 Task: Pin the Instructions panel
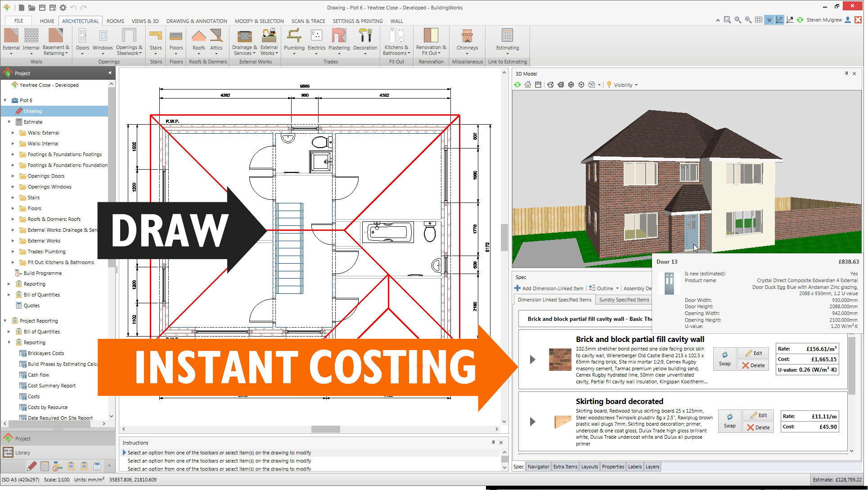[x=493, y=442]
